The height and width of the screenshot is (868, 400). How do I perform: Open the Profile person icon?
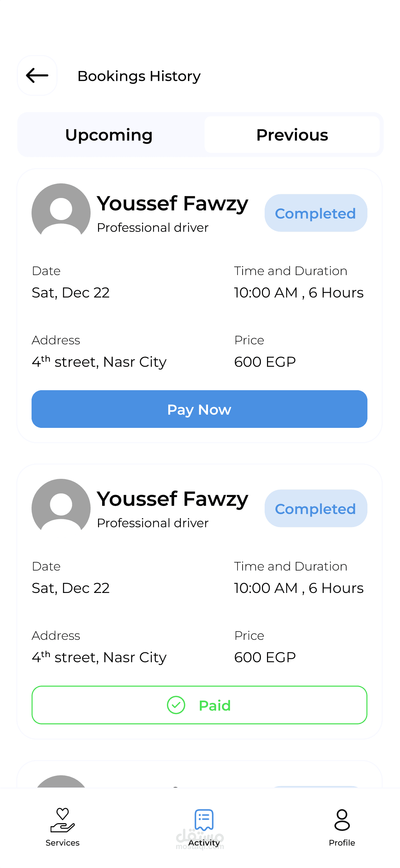click(342, 820)
